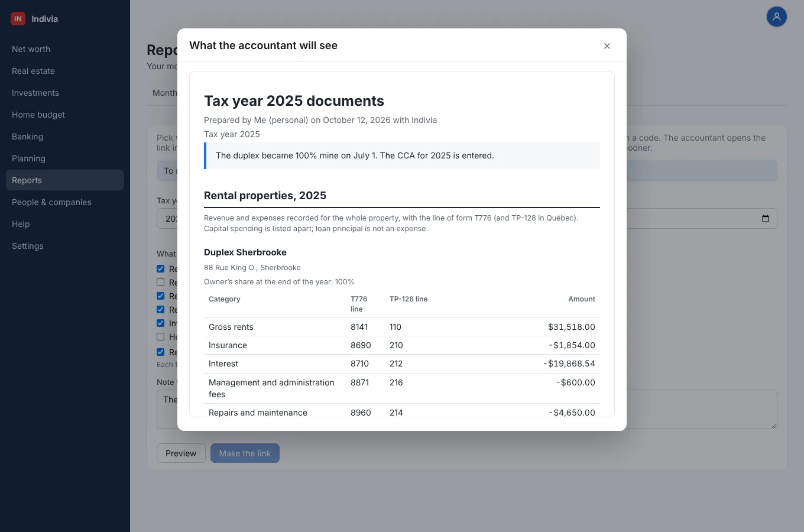Click Repairs and maintenance row
Image resolution: width=804 pixels, height=532 pixels.
(402, 411)
